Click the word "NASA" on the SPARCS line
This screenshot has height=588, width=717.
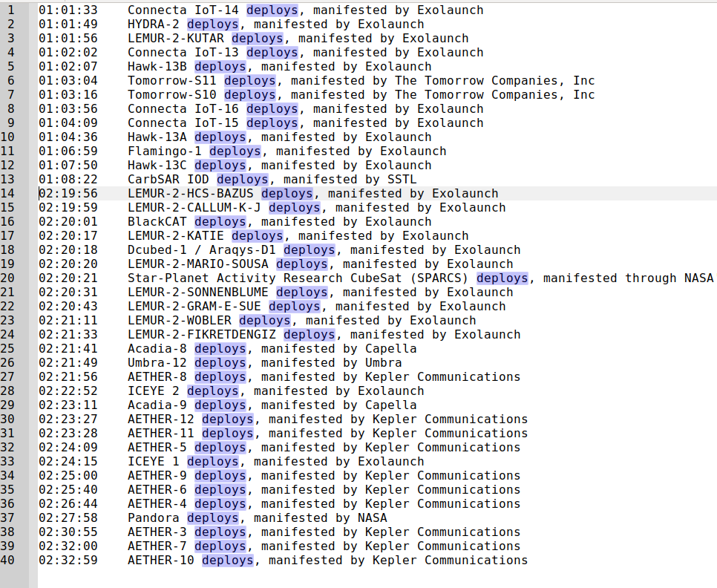point(698,278)
